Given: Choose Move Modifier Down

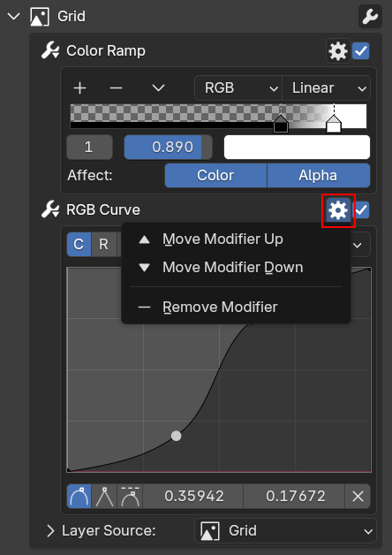Looking at the screenshot, I should pyautogui.click(x=236, y=267).
